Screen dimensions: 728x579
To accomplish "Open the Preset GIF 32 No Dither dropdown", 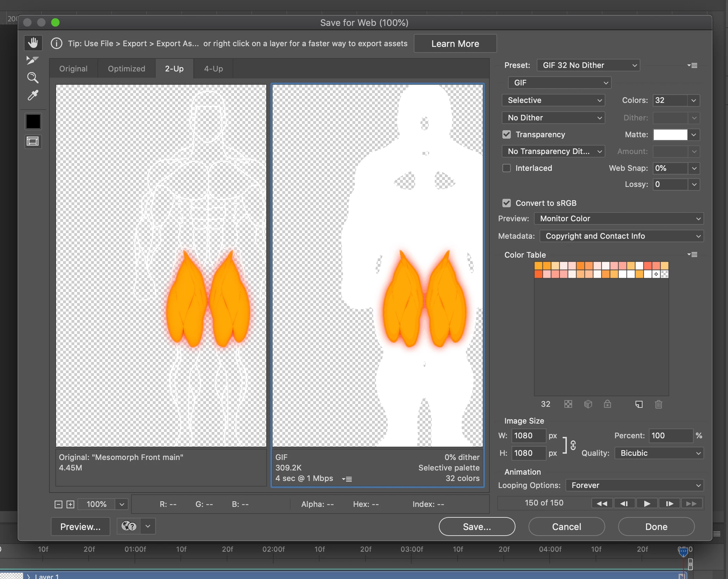I will tap(589, 65).
